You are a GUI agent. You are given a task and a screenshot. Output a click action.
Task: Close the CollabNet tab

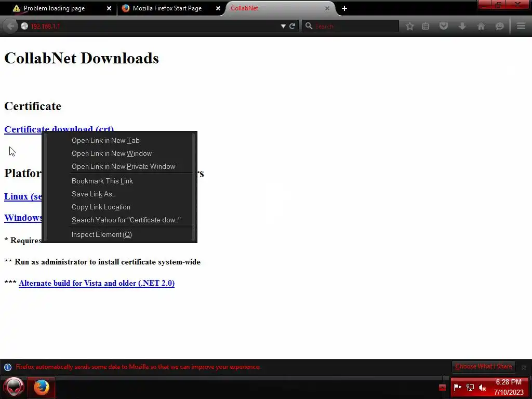coord(327,8)
